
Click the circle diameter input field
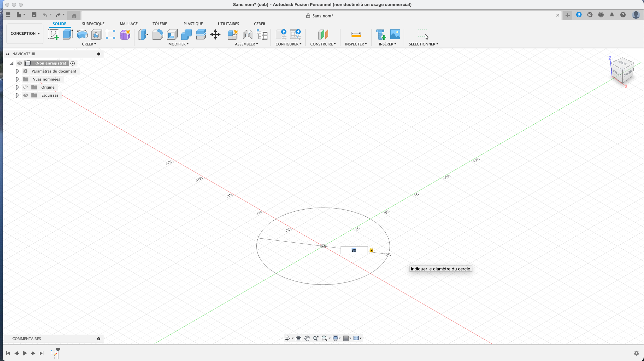pyautogui.click(x=354, y=250)
